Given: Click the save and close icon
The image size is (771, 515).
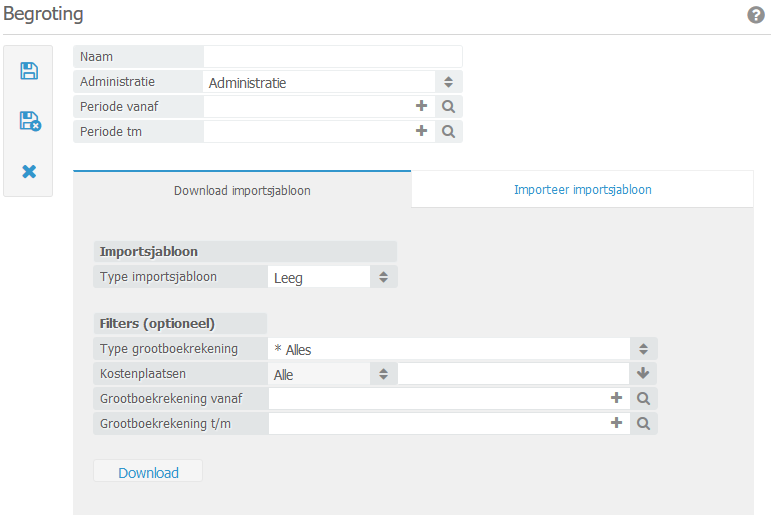Looking at the screenshot, I should point(29,121).
